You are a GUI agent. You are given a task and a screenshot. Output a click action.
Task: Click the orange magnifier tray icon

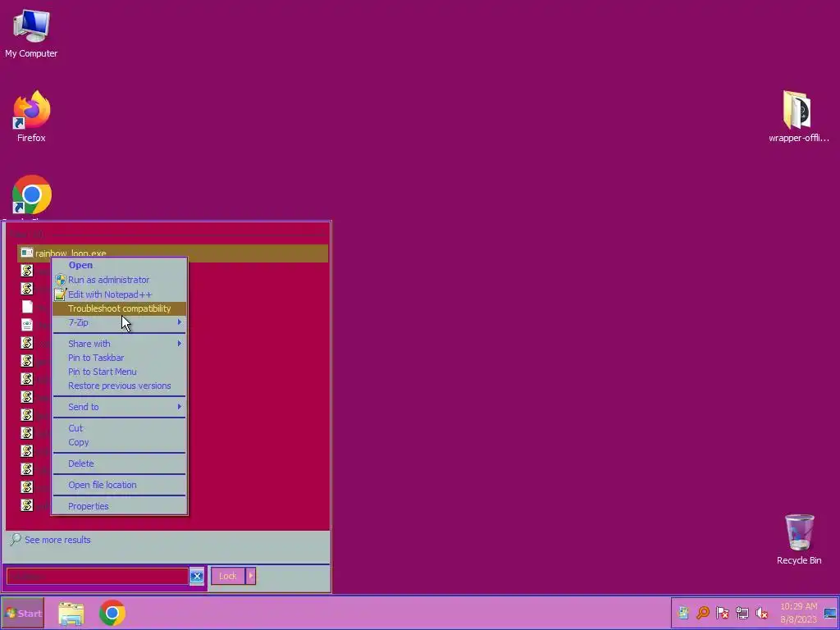[x=702, y=613]
